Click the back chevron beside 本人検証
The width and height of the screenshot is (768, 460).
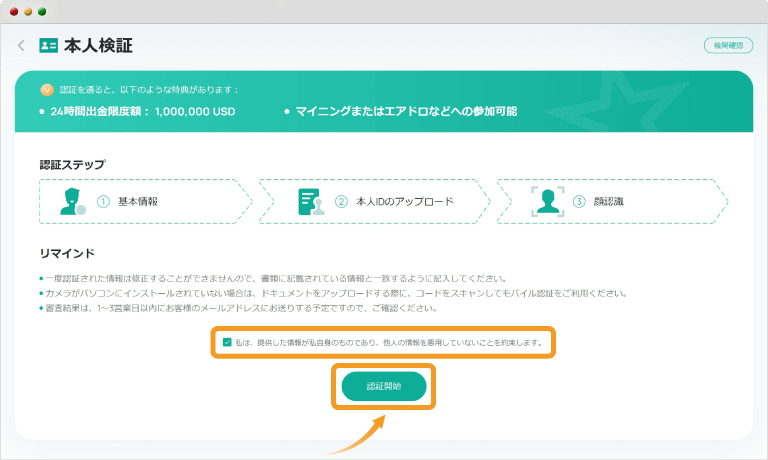point(21,46)
